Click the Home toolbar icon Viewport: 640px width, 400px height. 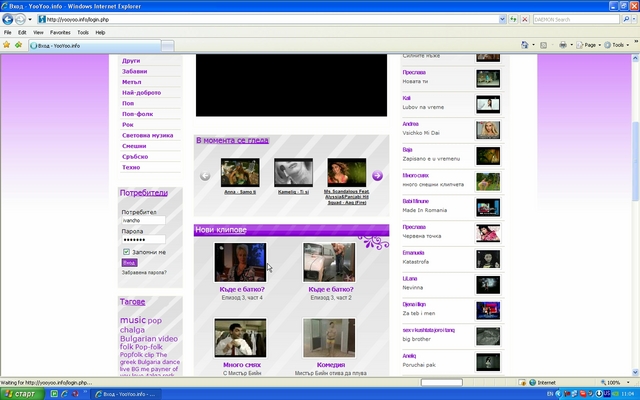point(524,45)
